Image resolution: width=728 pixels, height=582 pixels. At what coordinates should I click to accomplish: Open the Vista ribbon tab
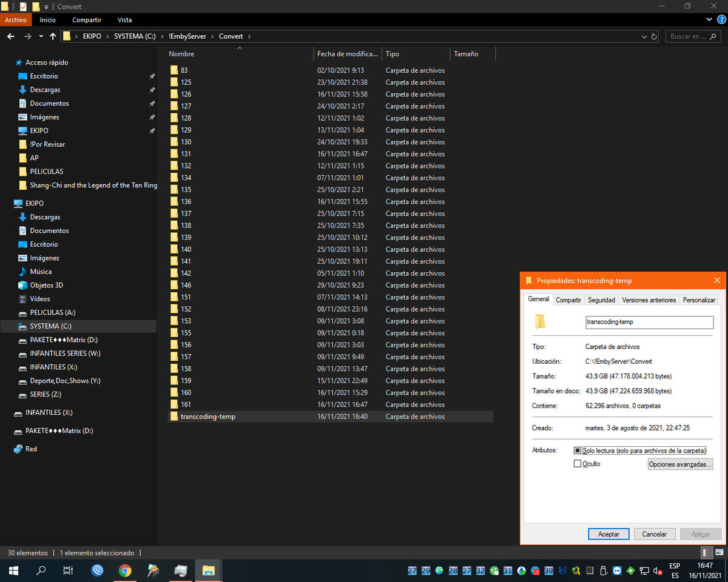[x=124, y=20]
